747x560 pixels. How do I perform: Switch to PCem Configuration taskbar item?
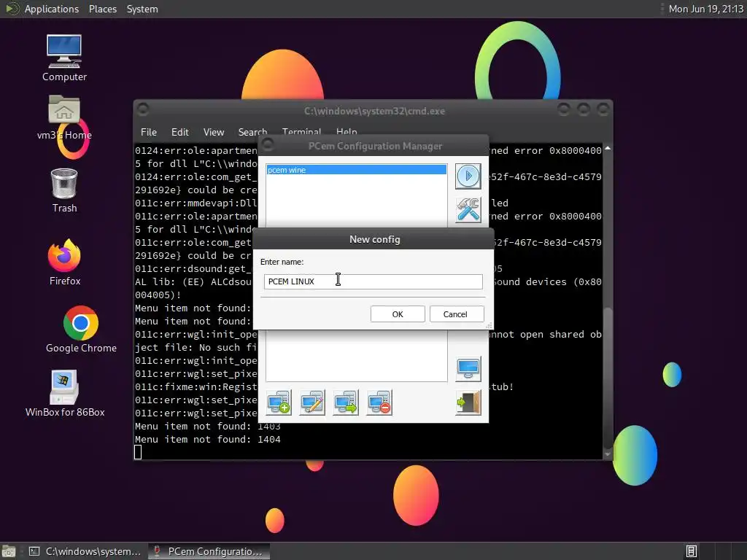209,551
